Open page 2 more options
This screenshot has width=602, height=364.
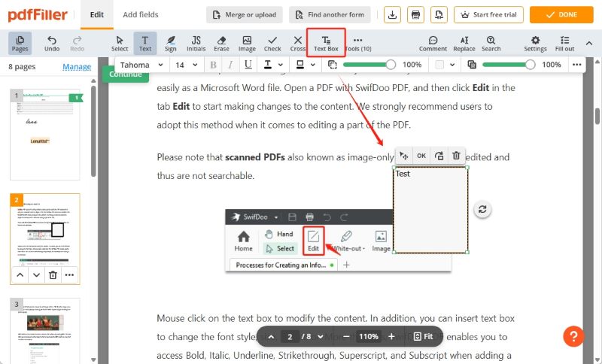point(69,275)
